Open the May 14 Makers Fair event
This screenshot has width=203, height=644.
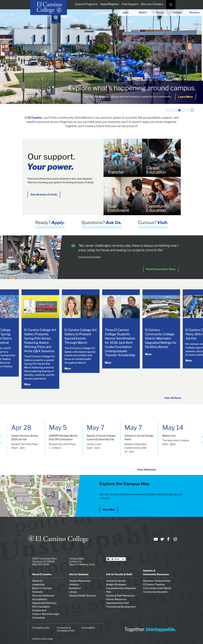click(169, 436)
